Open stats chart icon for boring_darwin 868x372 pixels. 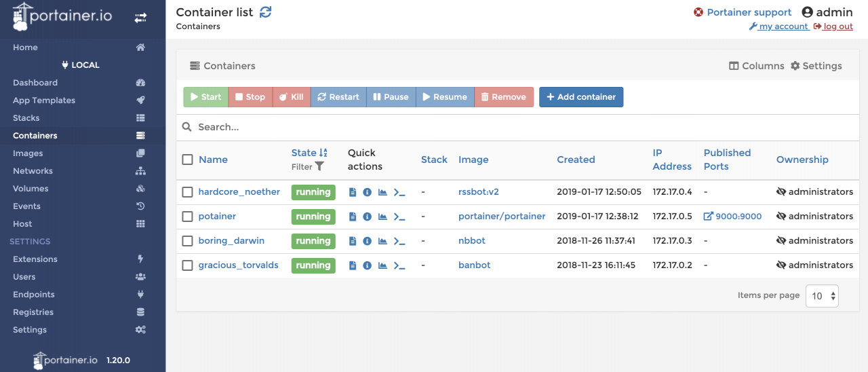(x=382, y=241)
